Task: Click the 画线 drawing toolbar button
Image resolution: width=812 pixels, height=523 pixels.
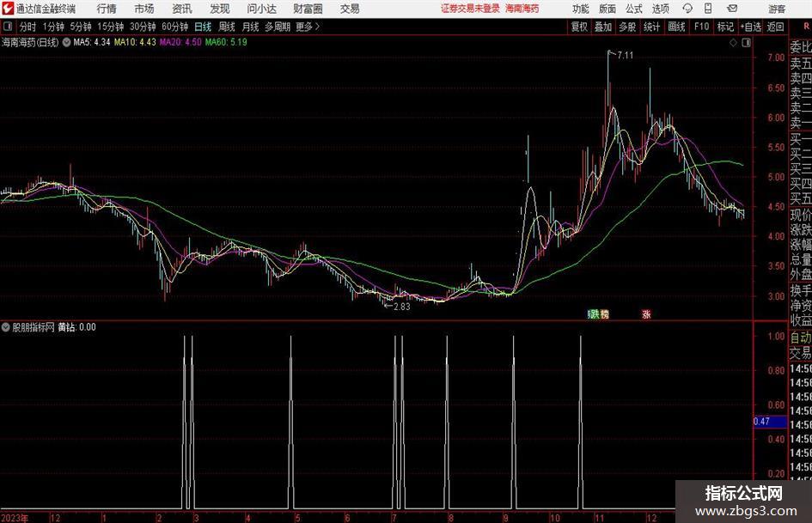Action: [677, 27]
